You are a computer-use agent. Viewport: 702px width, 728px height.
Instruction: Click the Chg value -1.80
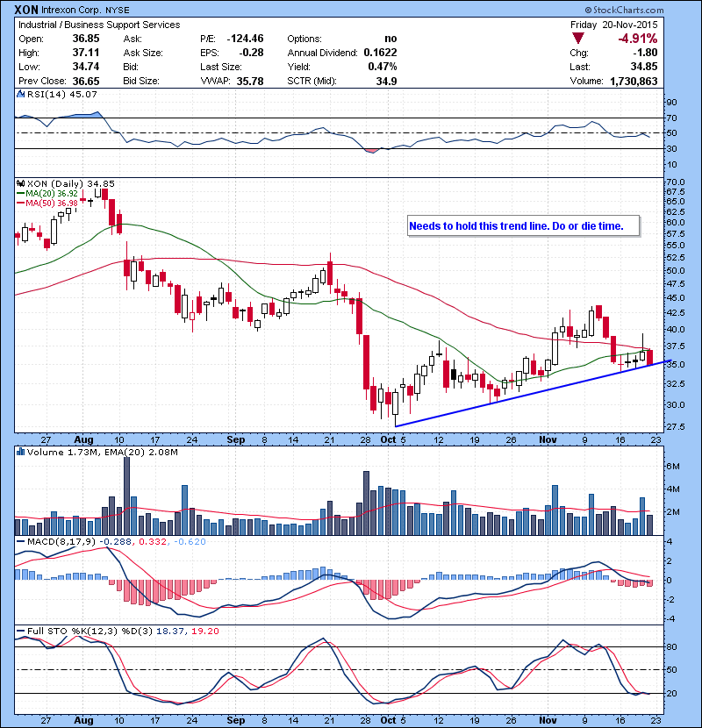pyautogui.click(x=645, y=53)
